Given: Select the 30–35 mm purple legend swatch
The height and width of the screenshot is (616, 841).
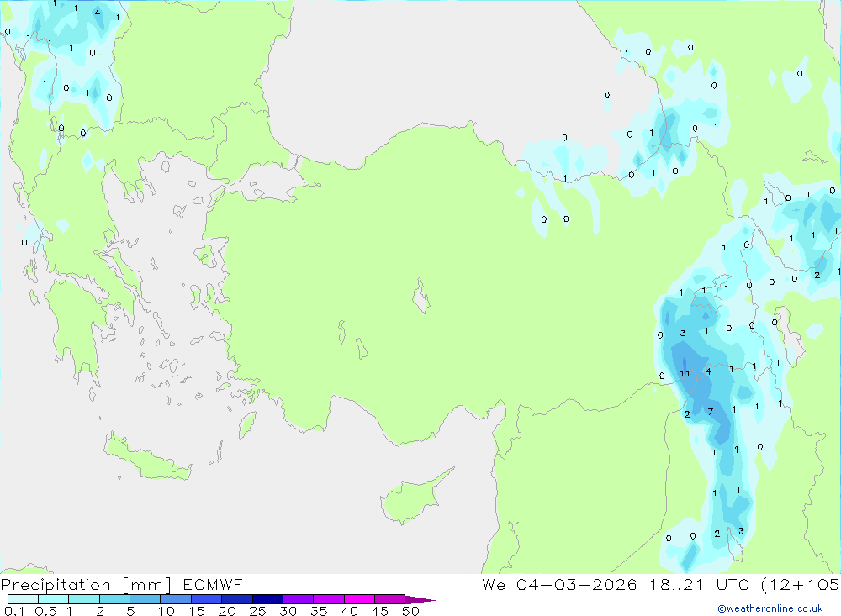Looking at the screenshot, I should click(x=299, y=599).
